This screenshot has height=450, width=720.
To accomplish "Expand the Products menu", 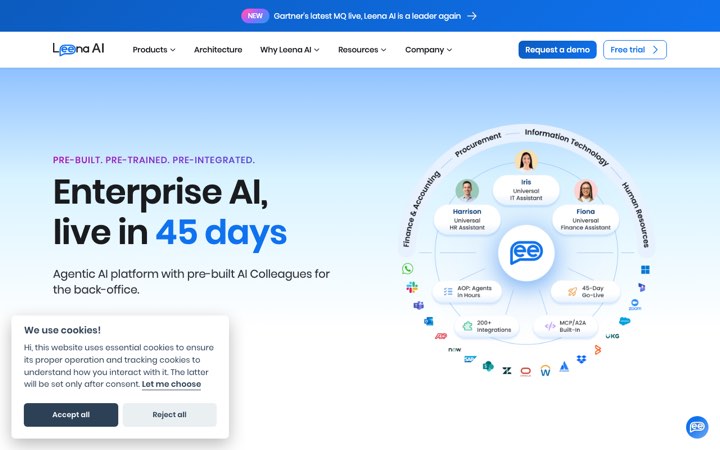I will click(154, 50).
